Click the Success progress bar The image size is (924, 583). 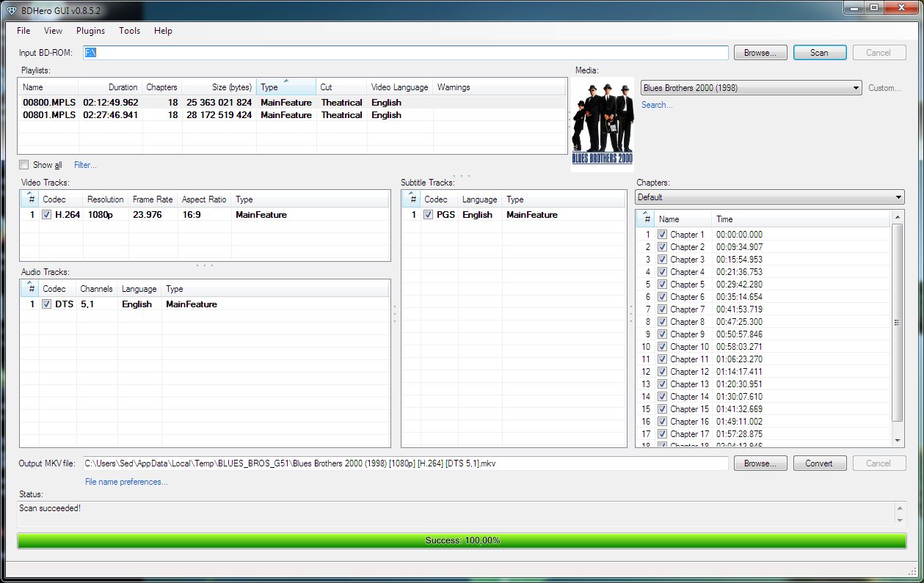(462, 540)
